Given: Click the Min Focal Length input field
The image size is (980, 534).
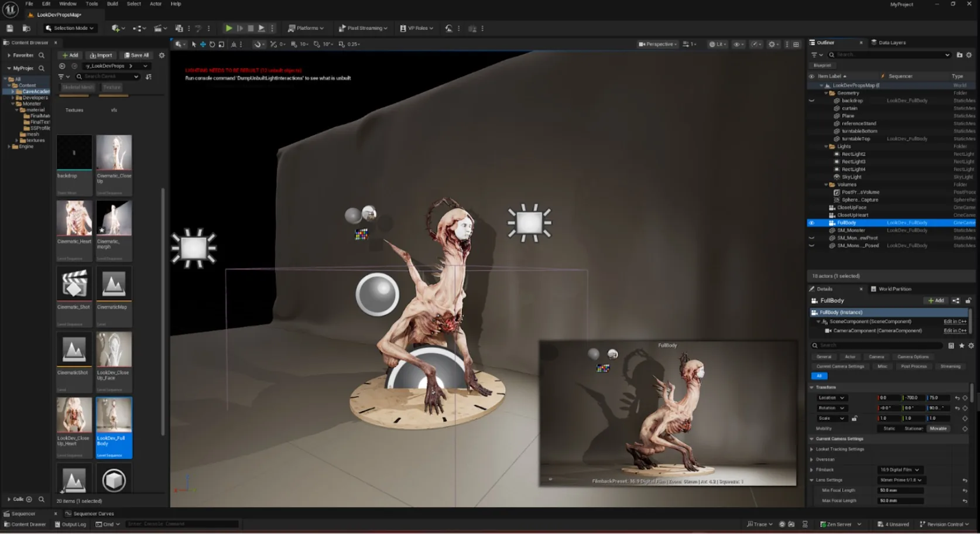Looking at the screenshot, I should pyautogui.click(x=900, y=490).
